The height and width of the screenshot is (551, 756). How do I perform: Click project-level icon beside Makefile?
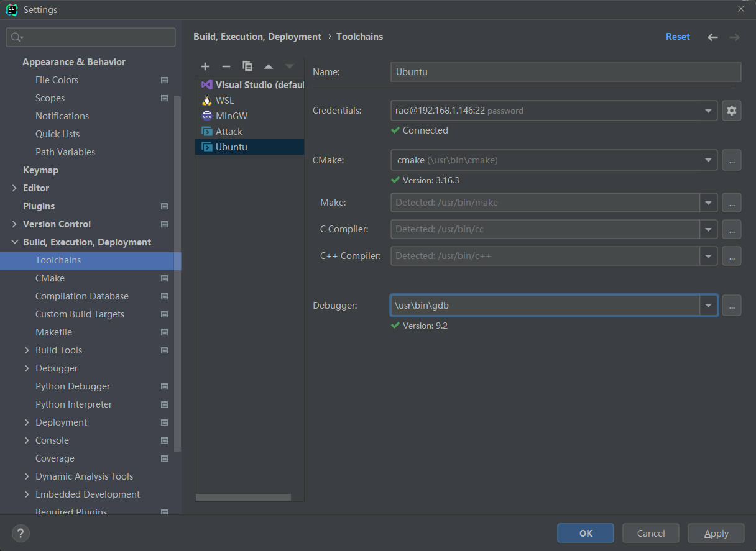point(165,332)
